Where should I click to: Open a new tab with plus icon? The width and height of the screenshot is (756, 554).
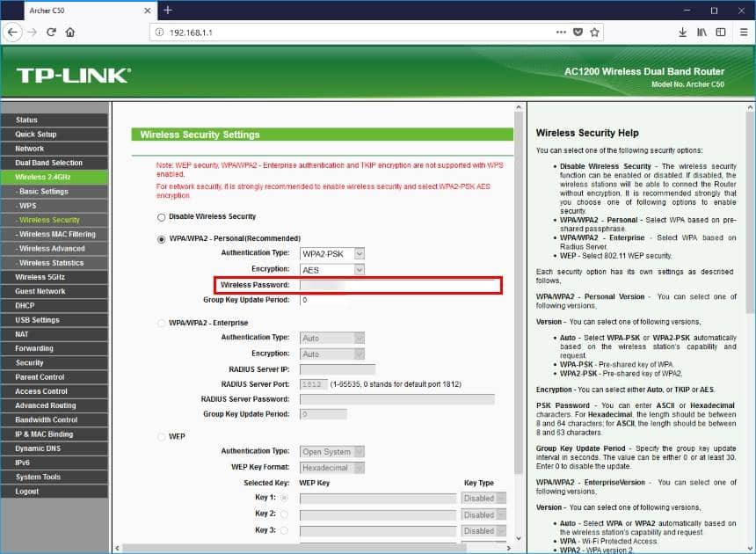tap(168, 10)
